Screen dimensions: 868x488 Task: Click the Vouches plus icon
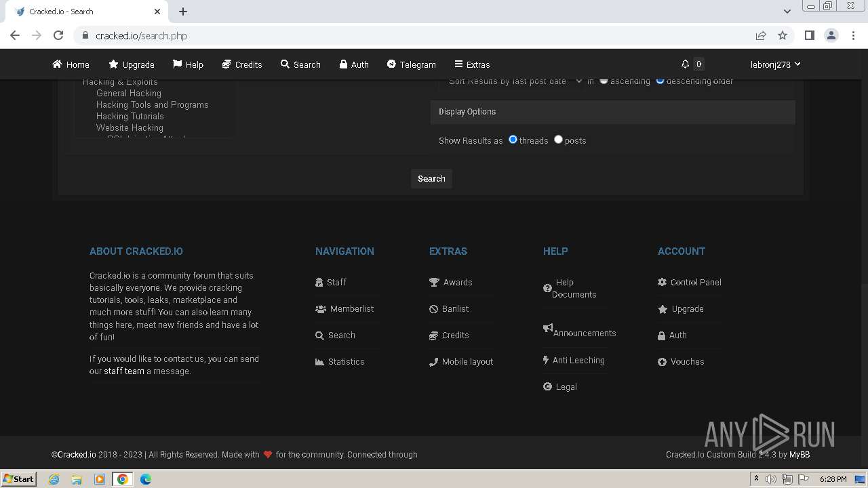coord(663,362)
